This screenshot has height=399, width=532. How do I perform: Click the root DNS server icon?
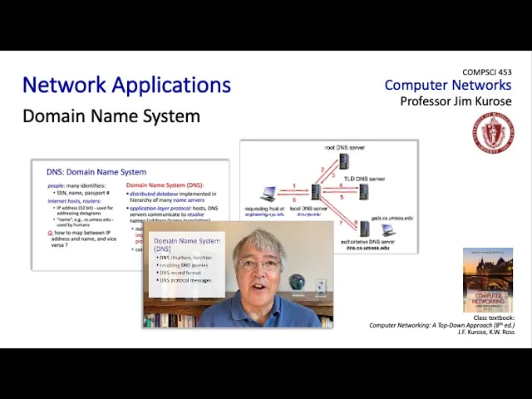pos(343,161)
